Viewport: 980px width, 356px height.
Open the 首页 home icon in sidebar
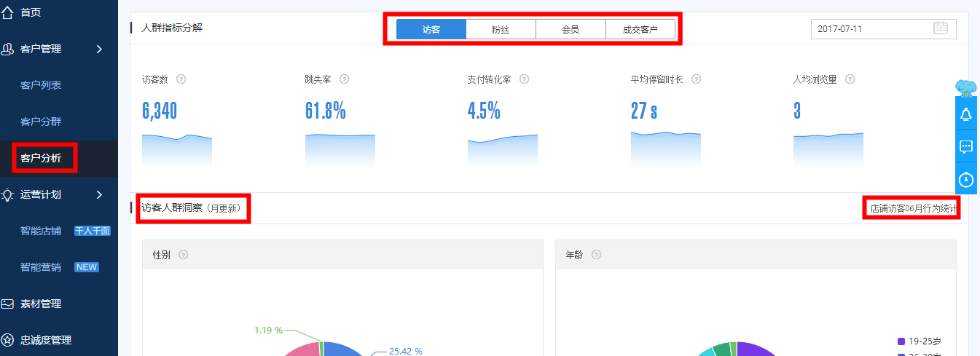[x=8, y=12]
